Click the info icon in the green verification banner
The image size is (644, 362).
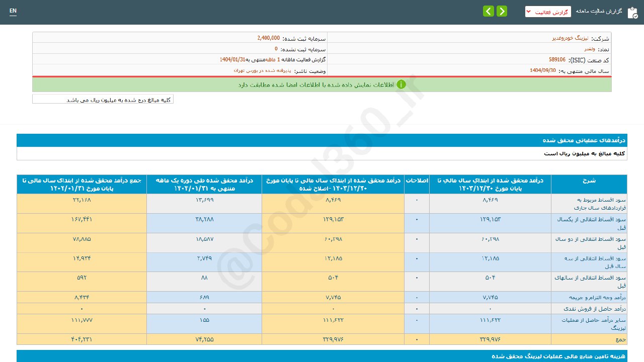point(401,84)
